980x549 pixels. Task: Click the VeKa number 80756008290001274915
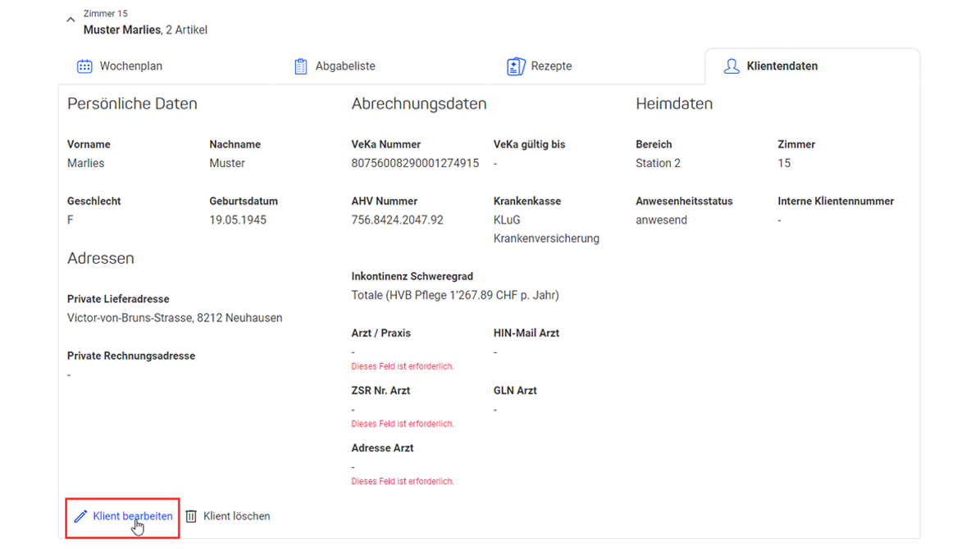click(415, 163)
